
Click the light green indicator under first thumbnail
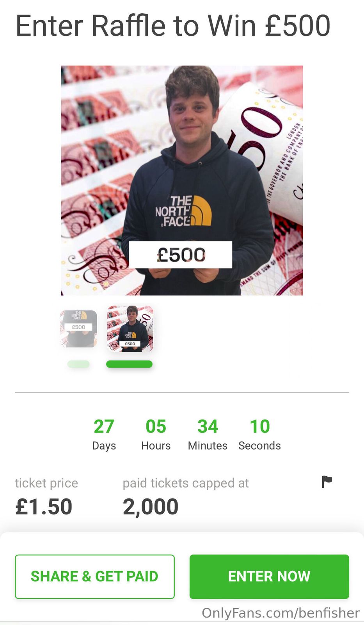[78, 364]
